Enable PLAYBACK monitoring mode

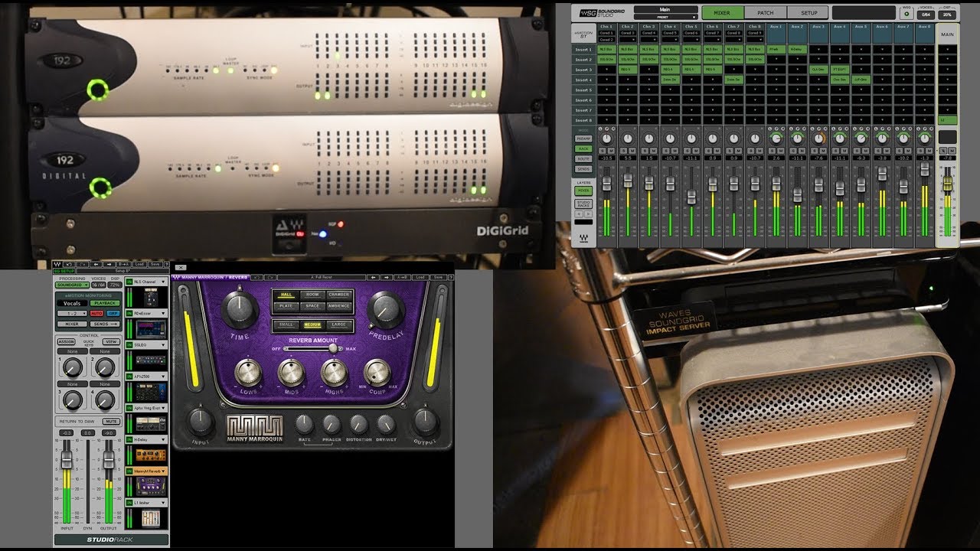[106, 302]
